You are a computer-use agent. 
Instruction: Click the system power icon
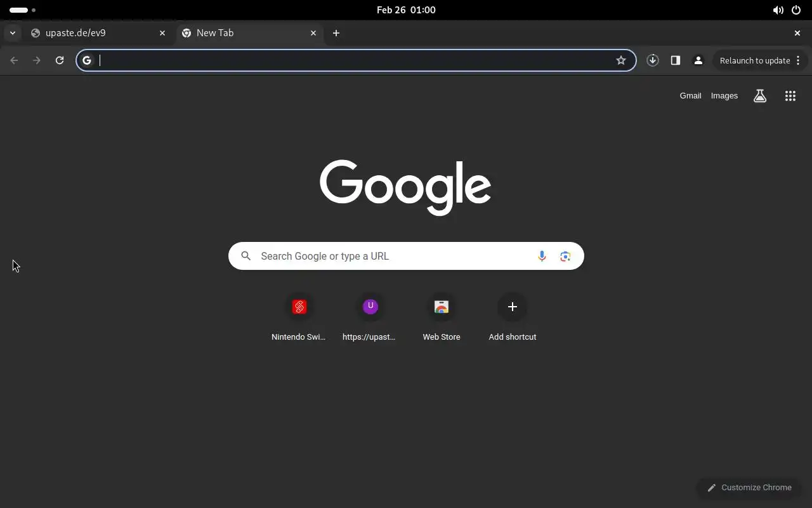coord(796,10)
